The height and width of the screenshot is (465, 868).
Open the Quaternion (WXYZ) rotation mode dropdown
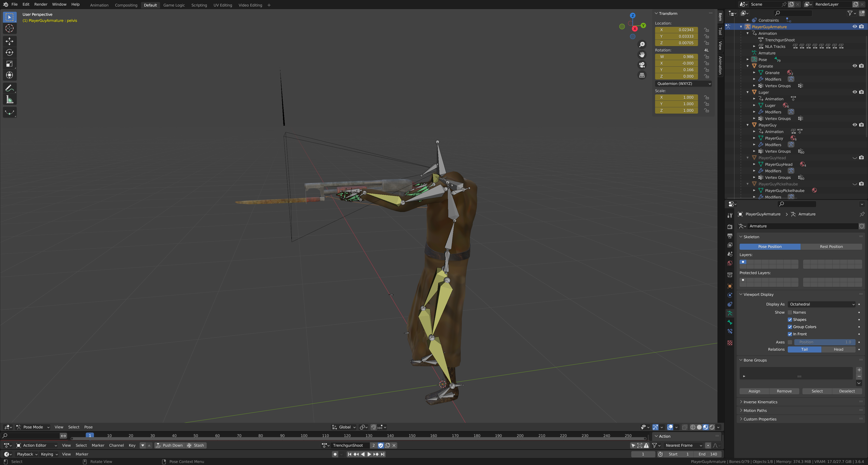[x=683, y=84]
